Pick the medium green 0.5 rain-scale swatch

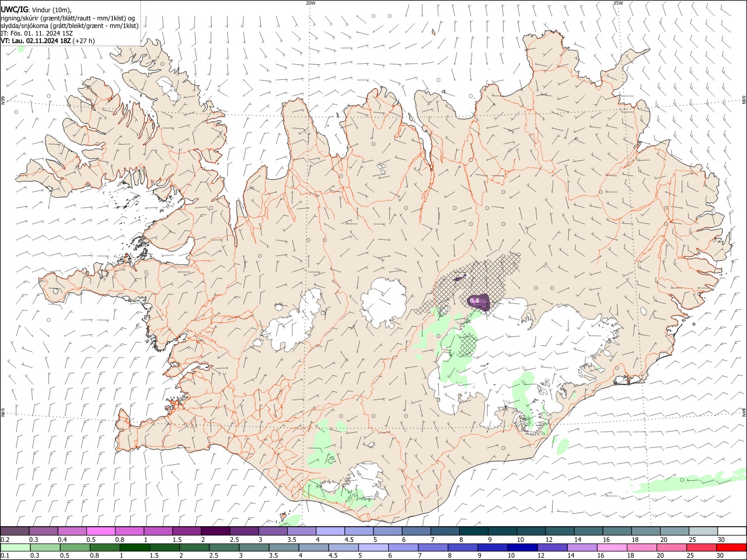[x=75, y=547]
